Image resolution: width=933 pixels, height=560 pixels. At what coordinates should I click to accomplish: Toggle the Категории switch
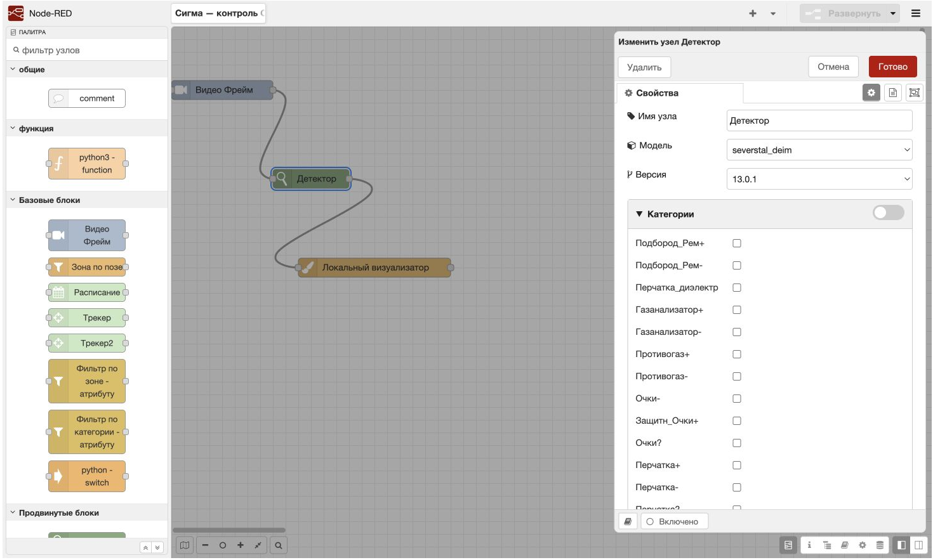[x=889, y=213]
